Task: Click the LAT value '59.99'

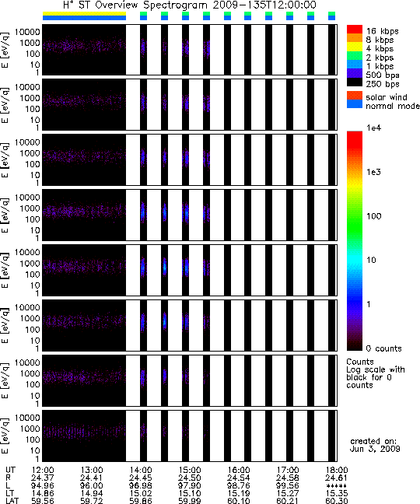Action: pyautogui.click(x=190, y=501)
